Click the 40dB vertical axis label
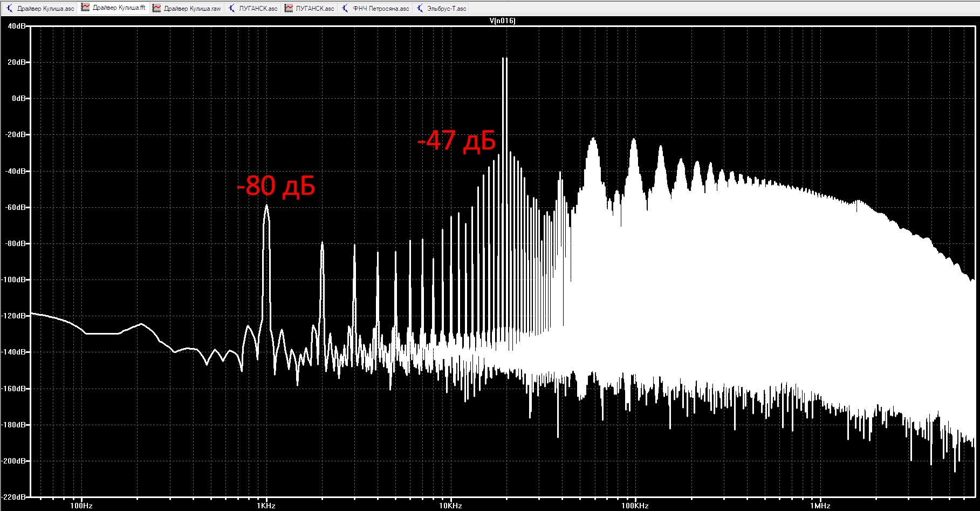Image resolution: width=980 pixels, height=511 pixels. [17, 26]
